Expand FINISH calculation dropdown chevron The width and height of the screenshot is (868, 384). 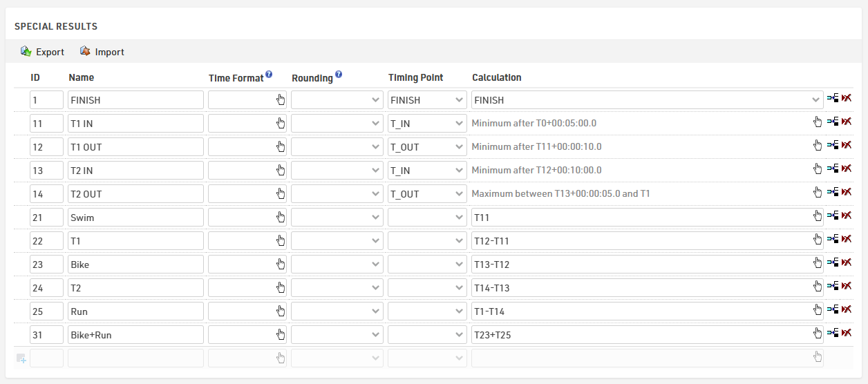[x=816, y=99]
